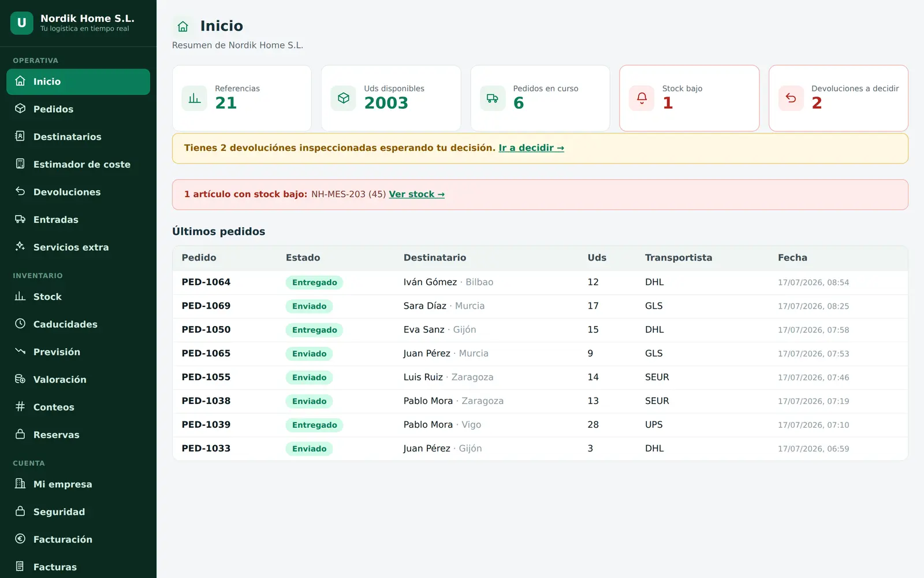Click the Mi empresa building icon

click(20, 484)
